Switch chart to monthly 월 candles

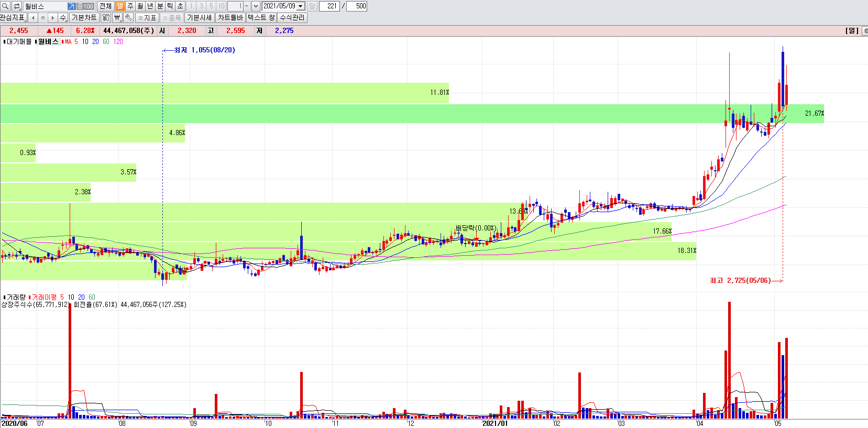[140, 6]
